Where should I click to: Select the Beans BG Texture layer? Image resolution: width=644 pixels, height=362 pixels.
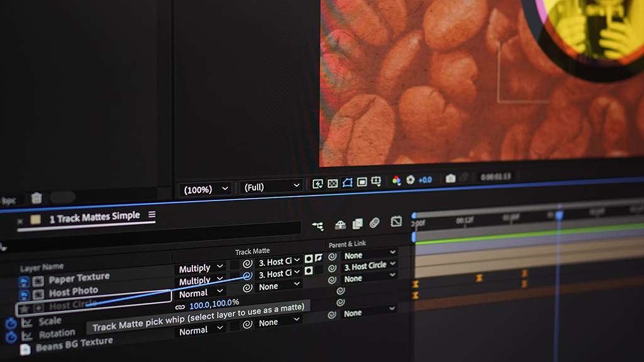(x=74, y=344)
